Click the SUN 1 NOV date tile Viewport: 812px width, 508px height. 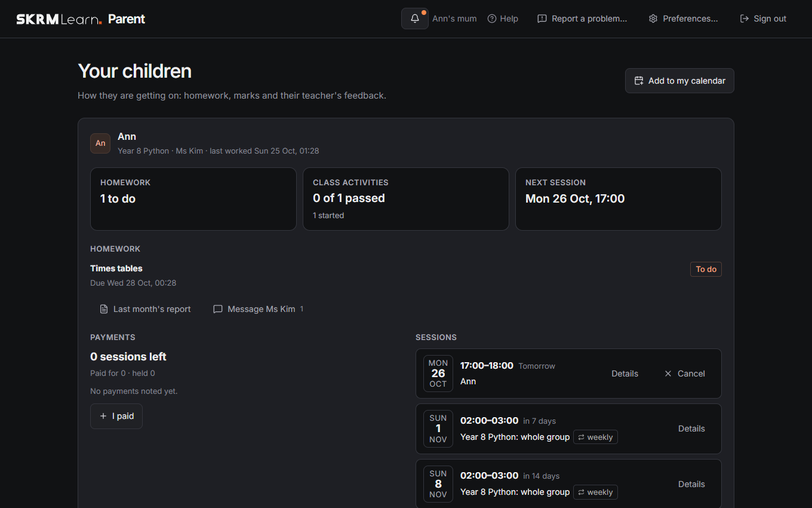point(438,429)
